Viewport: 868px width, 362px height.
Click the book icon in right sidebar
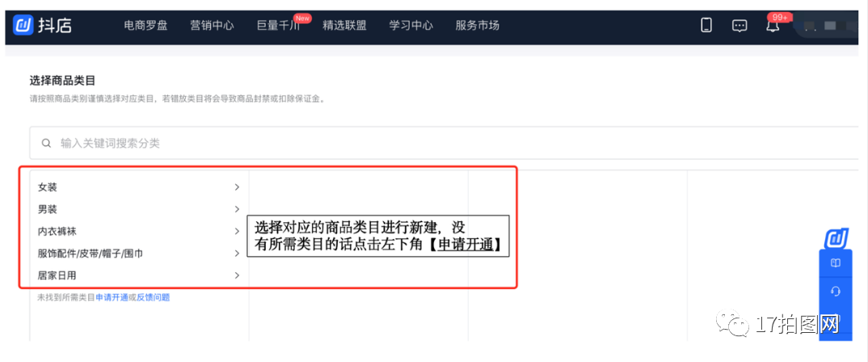(836, 263)
